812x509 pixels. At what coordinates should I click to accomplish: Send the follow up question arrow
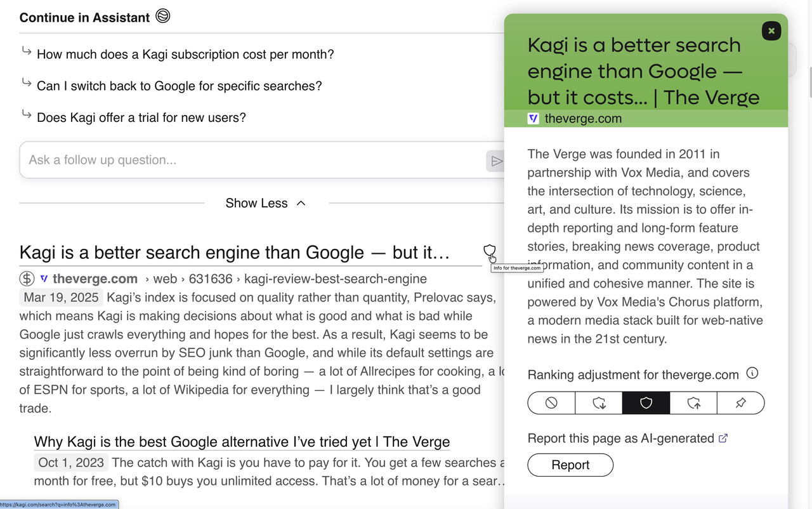click(497, 161)
